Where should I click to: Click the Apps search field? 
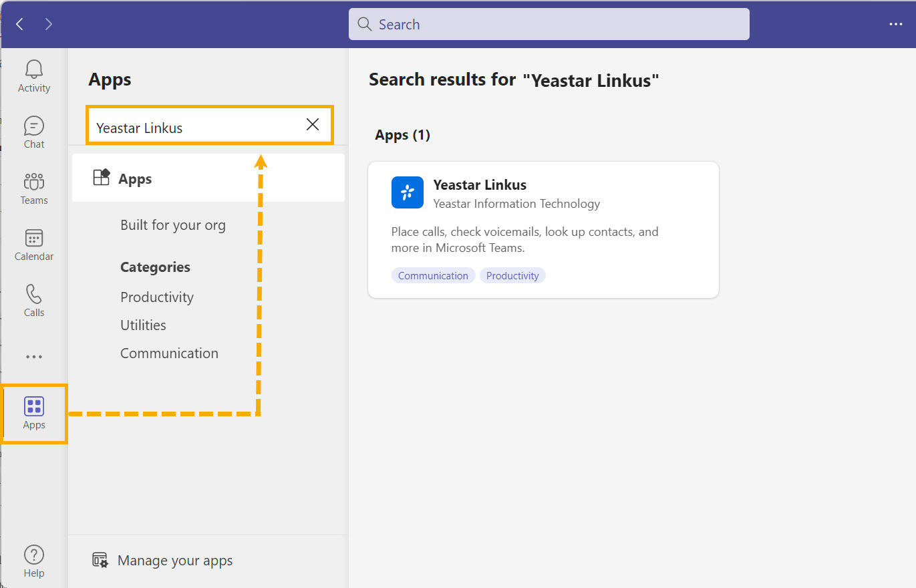coord(209,125)
